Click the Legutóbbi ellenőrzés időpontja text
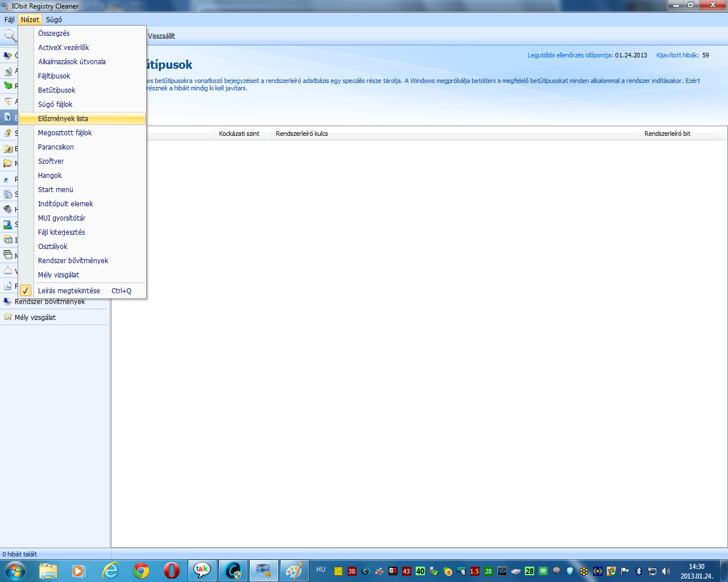Viewport: 728px width, 582px height. click(570, 55)
